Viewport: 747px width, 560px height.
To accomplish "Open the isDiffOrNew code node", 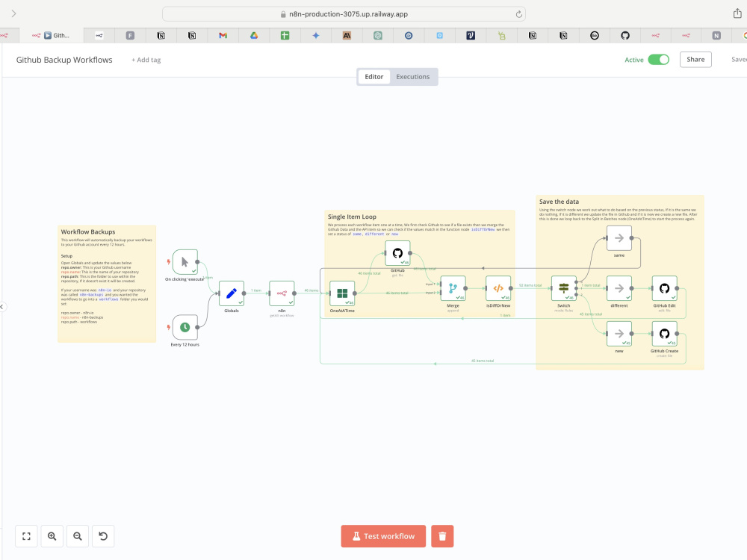I will [498, 288].
